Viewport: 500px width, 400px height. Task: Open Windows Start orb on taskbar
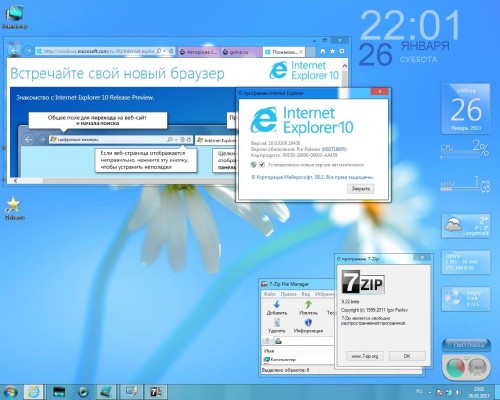[11, 392]
